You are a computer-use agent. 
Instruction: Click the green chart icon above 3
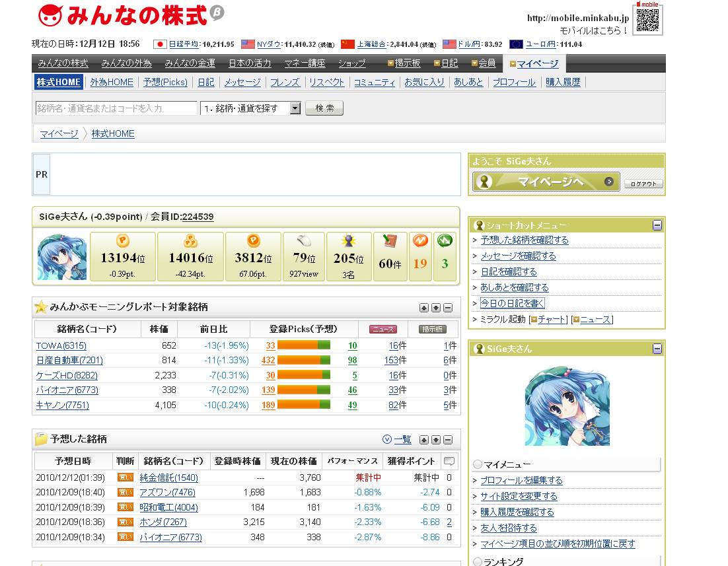pyautogui.click(x=445, y=242)
